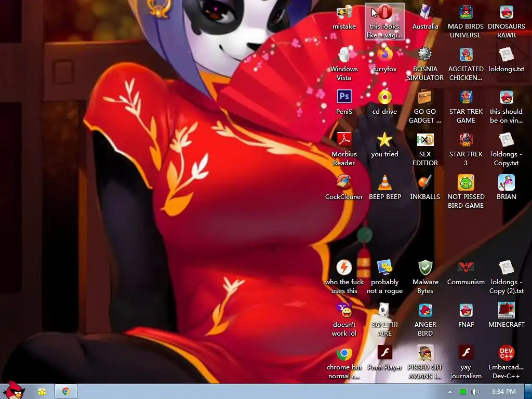Open the green tray status icon
The width and height of the screenshot is (532, 399).
point(463,392)
